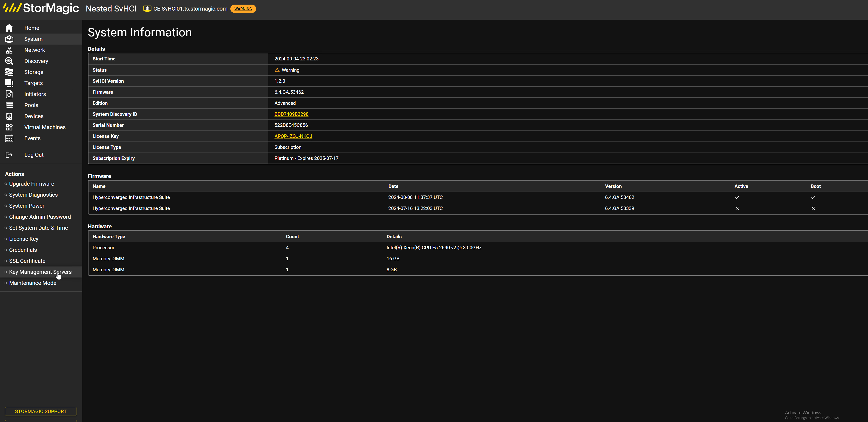The height and width of the screenshot is (422, 868).
Task: Click the server icon beside hostname
Action: (147, 9)
